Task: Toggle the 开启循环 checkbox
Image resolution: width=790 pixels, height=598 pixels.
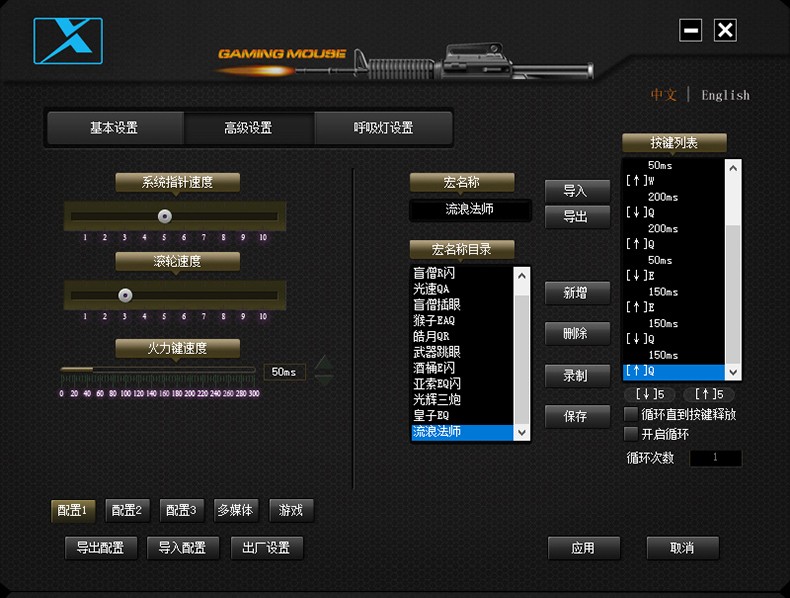Action: pos(631,434)
